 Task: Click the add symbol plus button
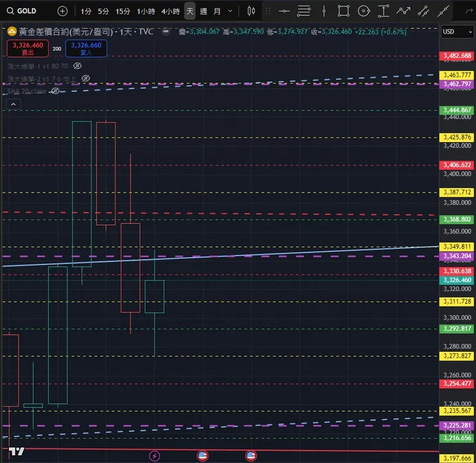click(x=62, y=11)
